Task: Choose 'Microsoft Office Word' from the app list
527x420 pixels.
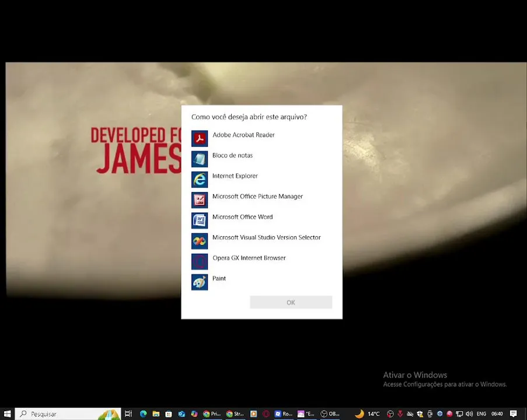Action: tap(261, 220)
